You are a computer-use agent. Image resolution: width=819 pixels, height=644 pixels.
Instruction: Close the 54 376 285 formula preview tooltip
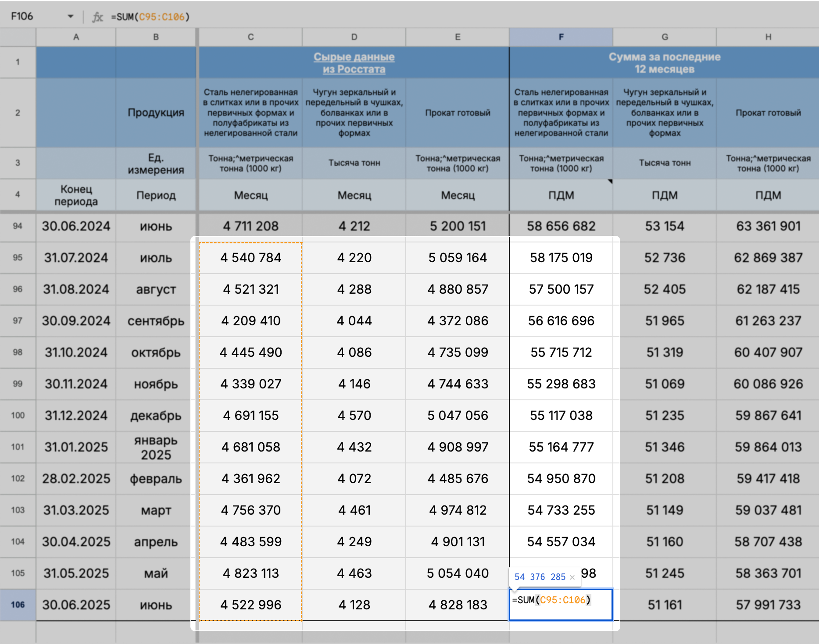[572, 577]
